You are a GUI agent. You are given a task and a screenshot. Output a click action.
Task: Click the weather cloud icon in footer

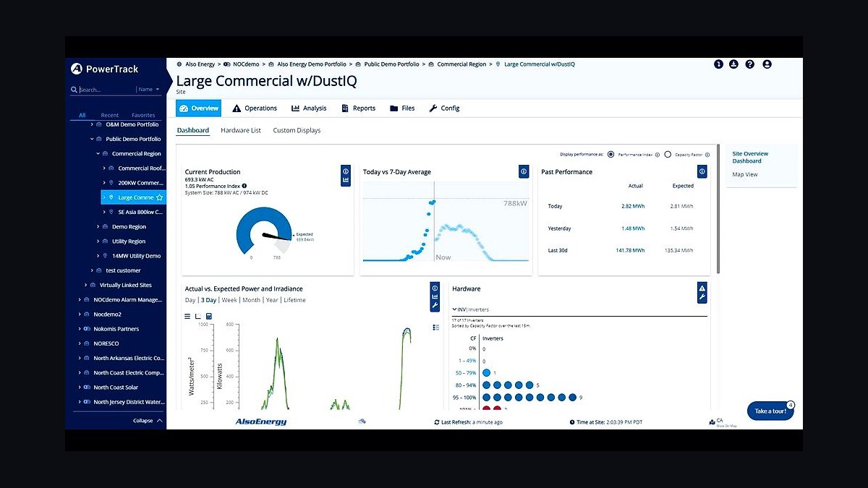click(362, 421)
